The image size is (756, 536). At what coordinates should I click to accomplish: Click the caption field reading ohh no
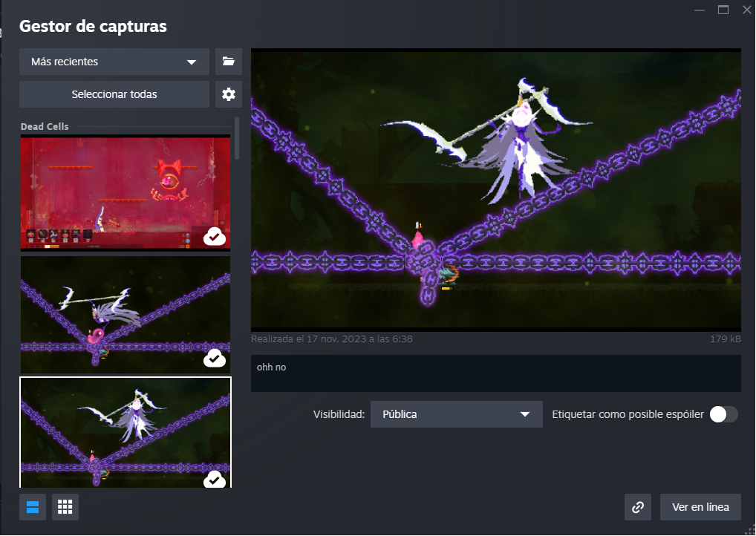(x=495, y=373)
